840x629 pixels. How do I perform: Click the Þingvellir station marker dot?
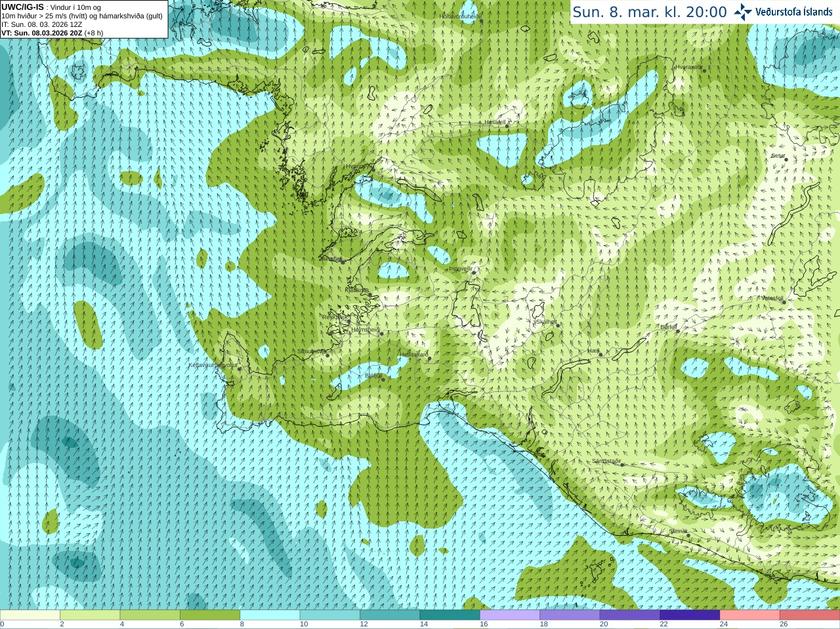[x=472, y=272]
